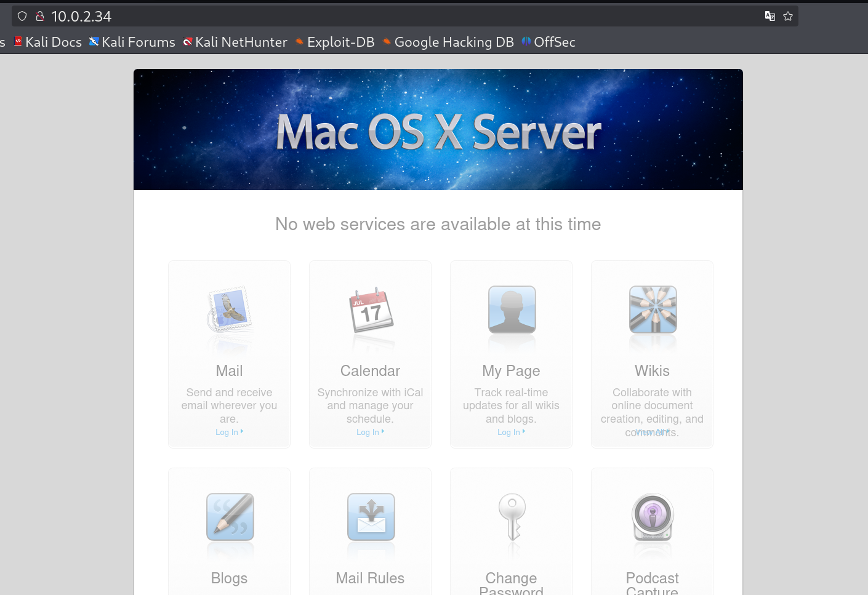Click the Podcast Capture heading text
This screenshot has height=595, width=868.
[x=652, y=584]
